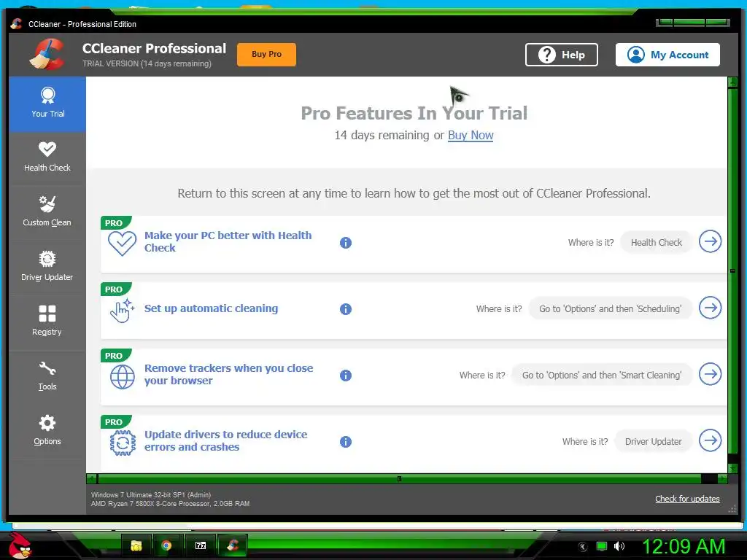Image resolution: width=747 pixels, height=560 pixels.
Task: Click 'TRIAL VERSION (14 days remaining)' text
Action: coord(147,63)
